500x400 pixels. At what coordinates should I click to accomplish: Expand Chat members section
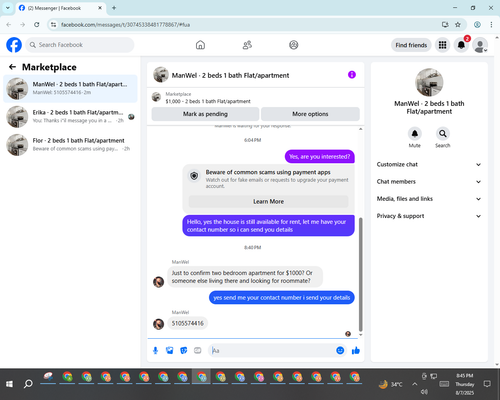(429, 182)
